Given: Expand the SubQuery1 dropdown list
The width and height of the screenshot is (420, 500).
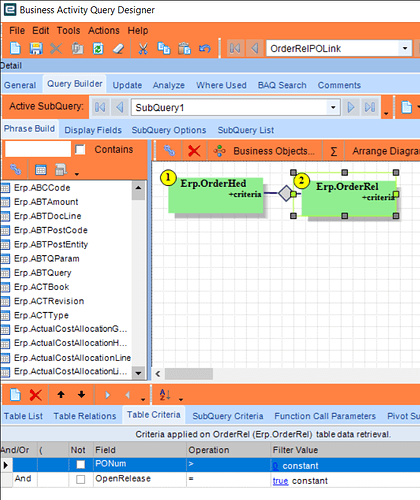Looking at the screenshot, I should point(333,107).
